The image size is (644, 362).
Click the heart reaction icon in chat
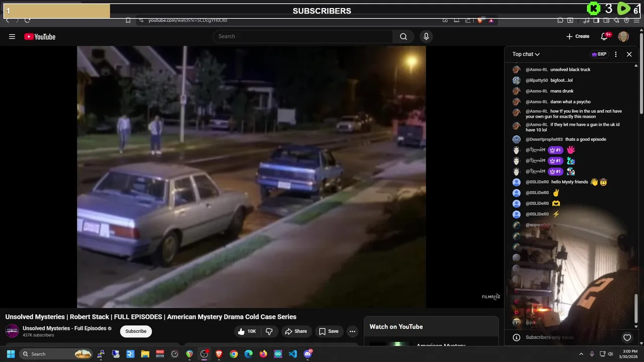point(627,337)
